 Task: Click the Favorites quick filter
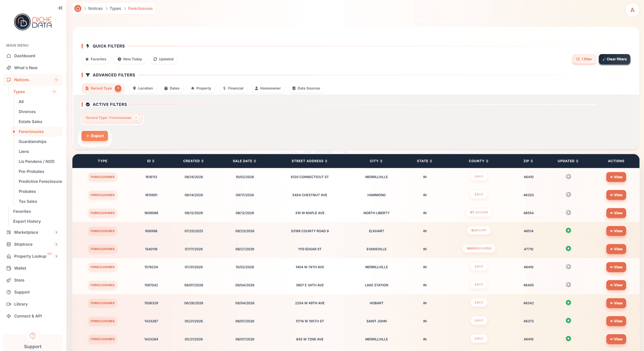coord(96,59)
